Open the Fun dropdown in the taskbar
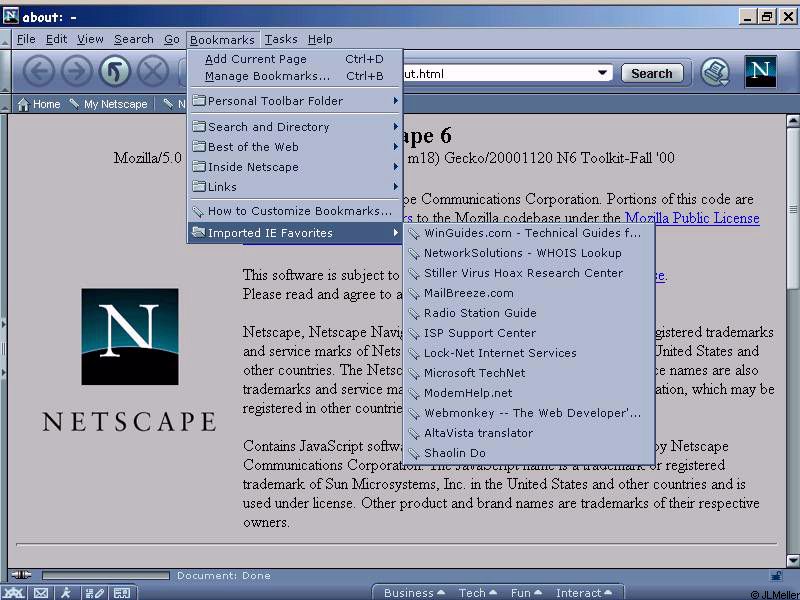Screen dimensions: 800x600 (526, 593)
